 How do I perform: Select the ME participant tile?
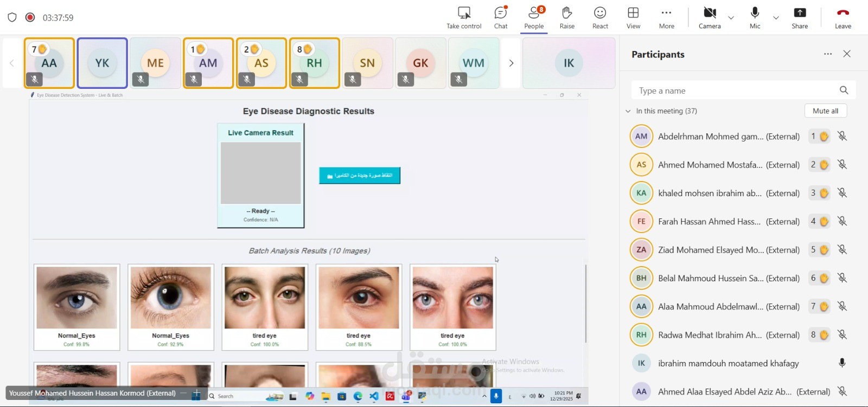[155, 63]
